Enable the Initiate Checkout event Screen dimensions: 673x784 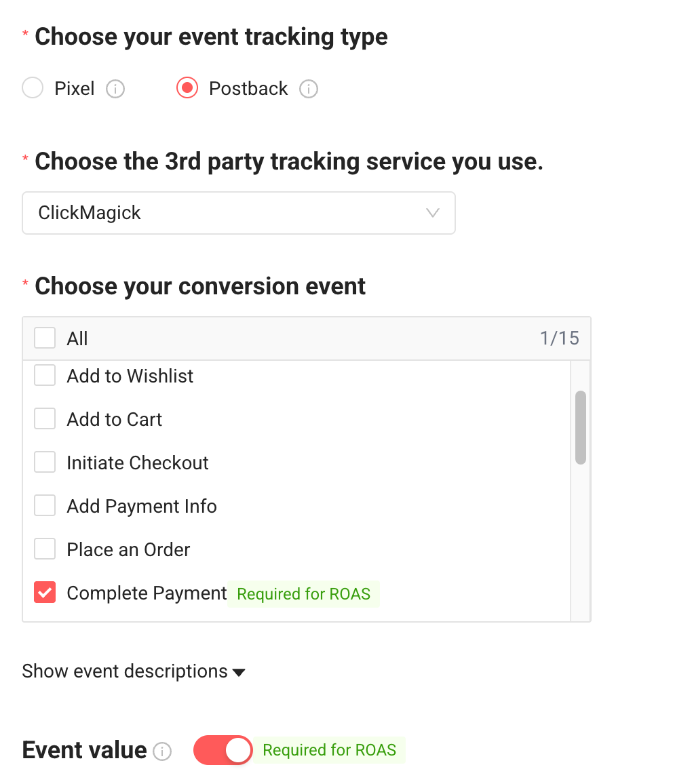pyautogui.click(x=45, y=462)
